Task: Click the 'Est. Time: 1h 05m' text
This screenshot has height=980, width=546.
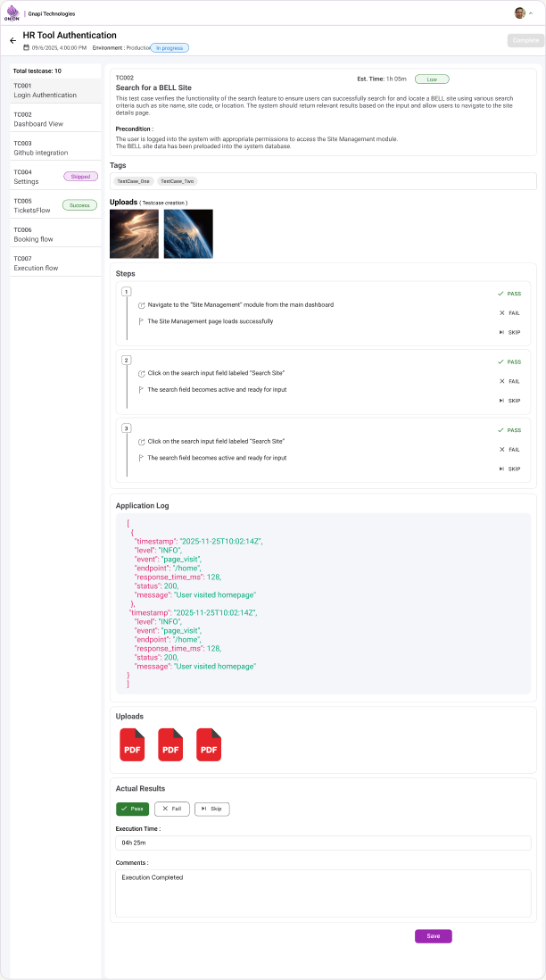Action: click(382, 79)
